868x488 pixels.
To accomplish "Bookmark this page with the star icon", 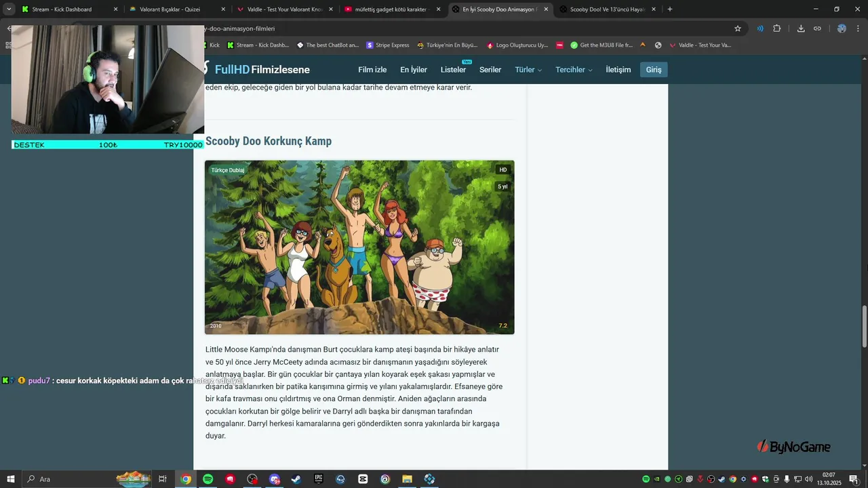I will (738, 28).
